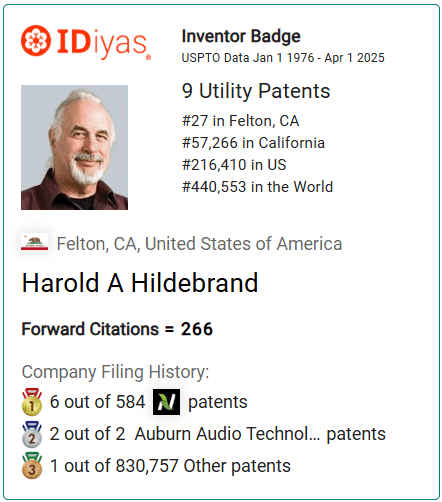This screenshot has width=442, height=502.
Task: Click the California flag icon
Action: [34, 242]
